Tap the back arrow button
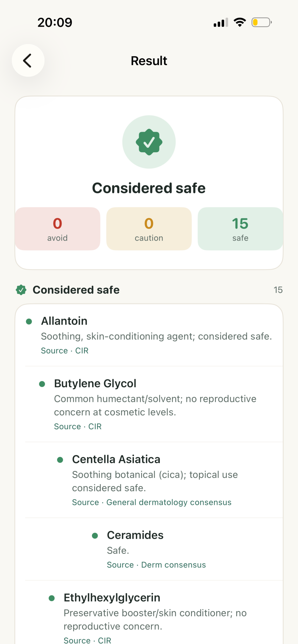 (x=28, y=61)
